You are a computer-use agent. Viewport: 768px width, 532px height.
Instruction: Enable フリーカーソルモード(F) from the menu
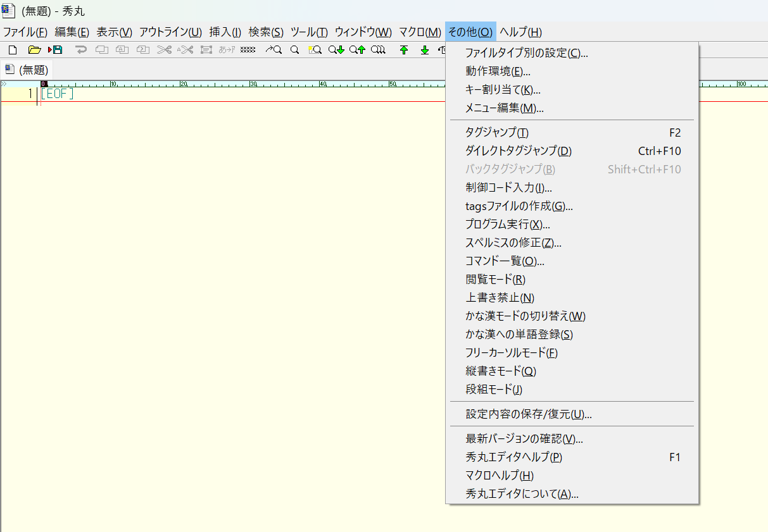511,352
